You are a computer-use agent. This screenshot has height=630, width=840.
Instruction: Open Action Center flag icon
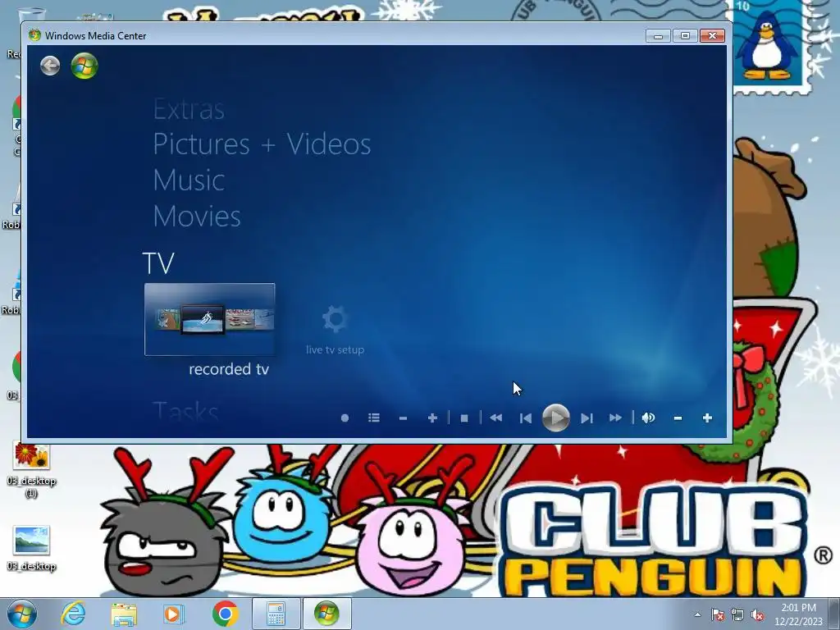pos(717,614)
